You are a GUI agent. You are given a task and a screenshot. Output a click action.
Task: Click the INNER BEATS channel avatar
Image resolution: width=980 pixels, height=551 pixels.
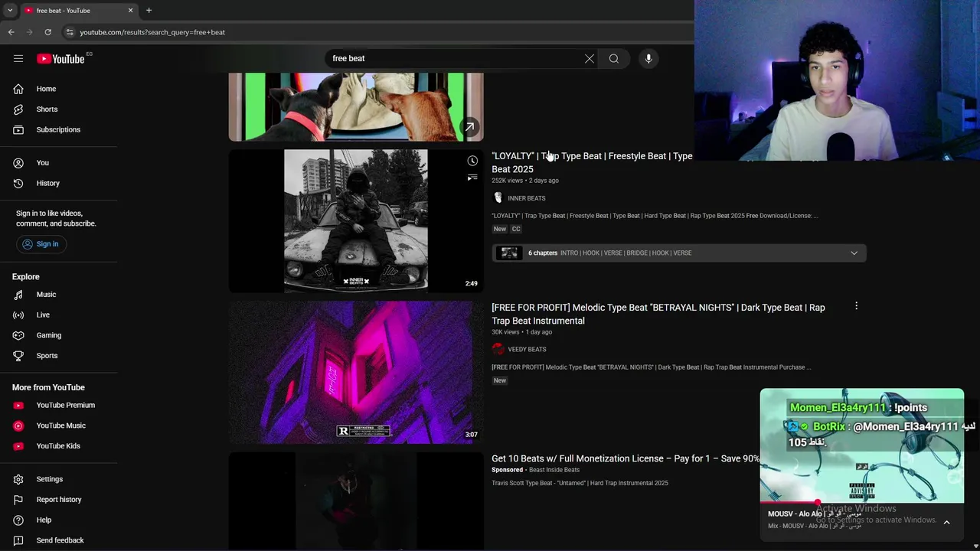(498, 198)
